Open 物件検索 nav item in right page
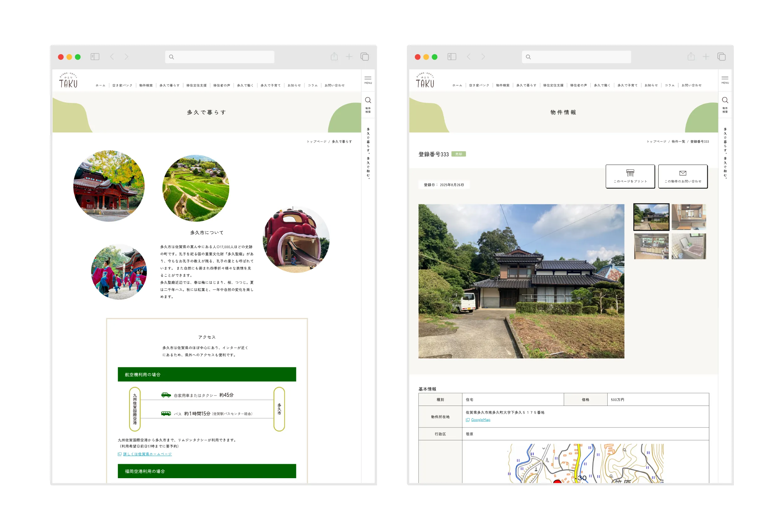The height and width of the screenshot is (532, 783). tap(503, 85)
